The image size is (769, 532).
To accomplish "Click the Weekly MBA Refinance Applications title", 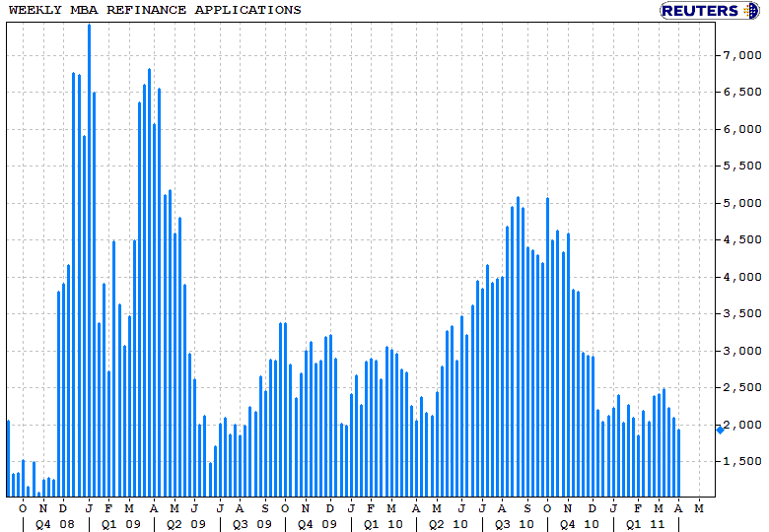I will point(155,10).
